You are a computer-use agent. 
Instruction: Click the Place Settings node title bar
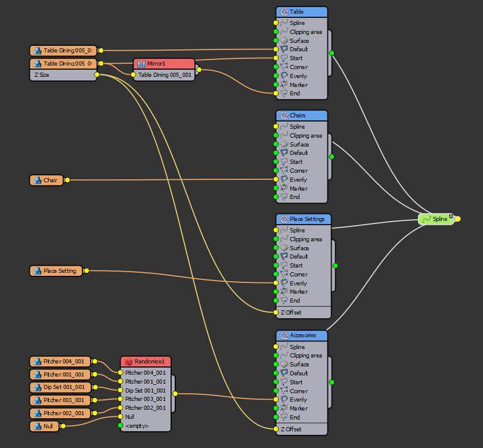coord(307,219)
